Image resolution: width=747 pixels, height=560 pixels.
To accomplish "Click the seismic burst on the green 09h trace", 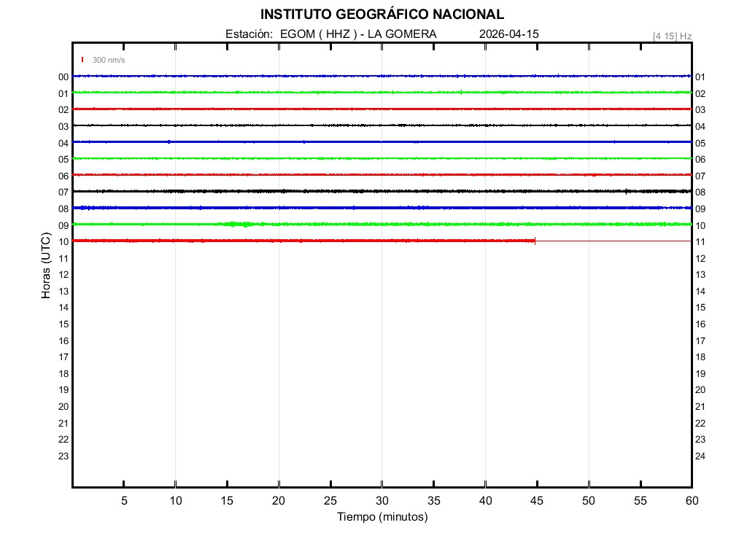I will 239,224.
